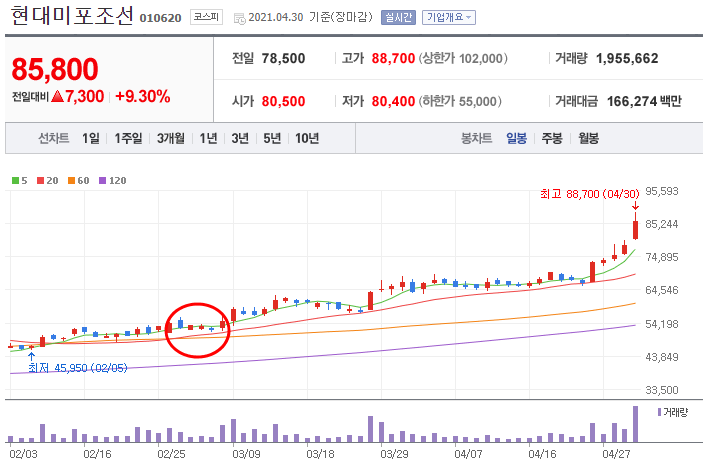Image resolution: width=703 pixels, height=467 pixels.
Task: Click the 저가 value 80,400
Action: pos(393,101)
